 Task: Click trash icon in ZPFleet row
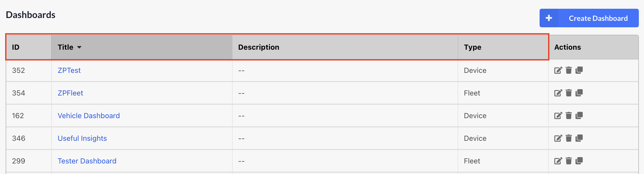tap(569, 93)
